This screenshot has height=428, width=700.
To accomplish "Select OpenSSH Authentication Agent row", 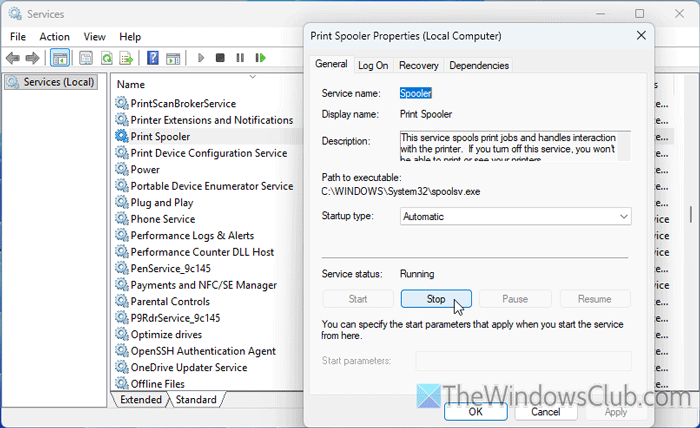I will [x=203, y=351].
